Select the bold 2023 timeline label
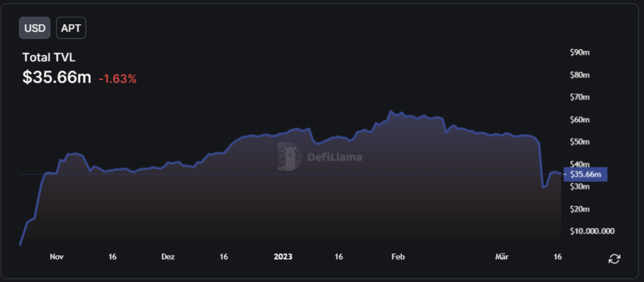Screen dimensions: 644x282 (283, 256)
